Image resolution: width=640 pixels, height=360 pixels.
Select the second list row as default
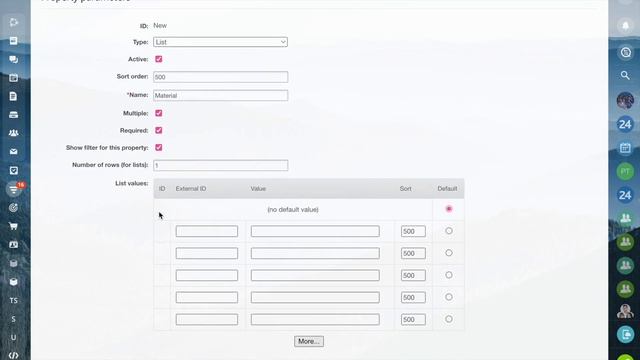coord(449,253)
